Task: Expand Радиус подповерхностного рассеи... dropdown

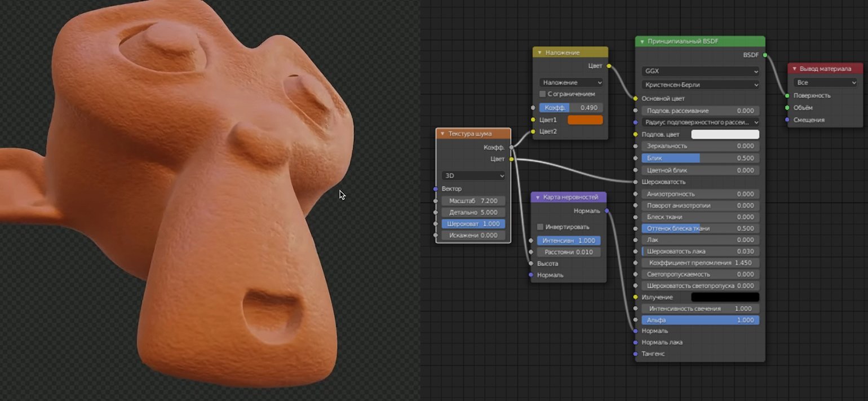Action: [700, 122]
